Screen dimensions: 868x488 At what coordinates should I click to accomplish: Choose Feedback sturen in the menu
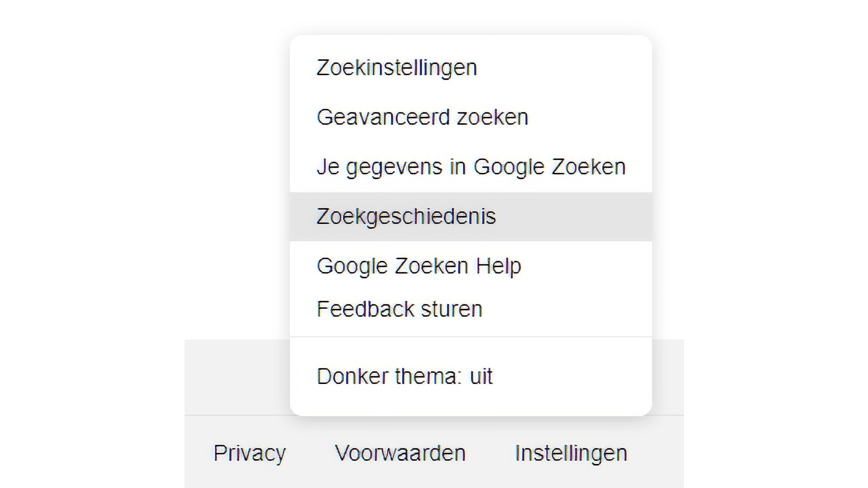[399, 309]
